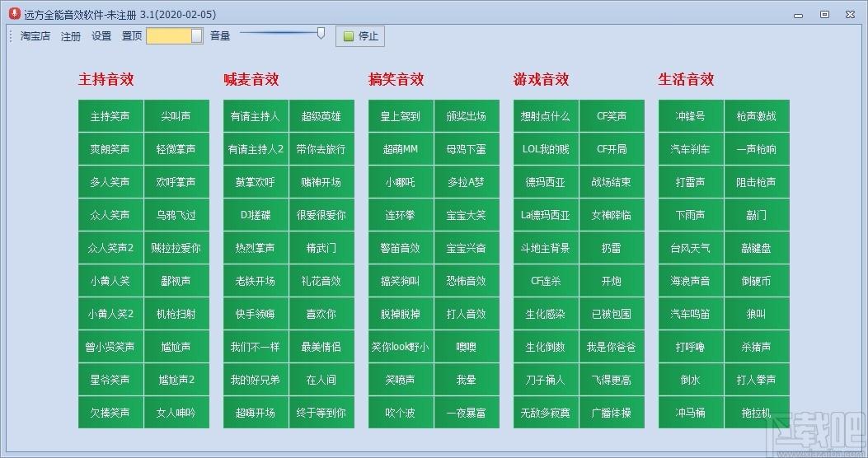Play the 乌鸦飞过 sound effect
The height and width of the screenshot is (458, 868).
(176, 215)
